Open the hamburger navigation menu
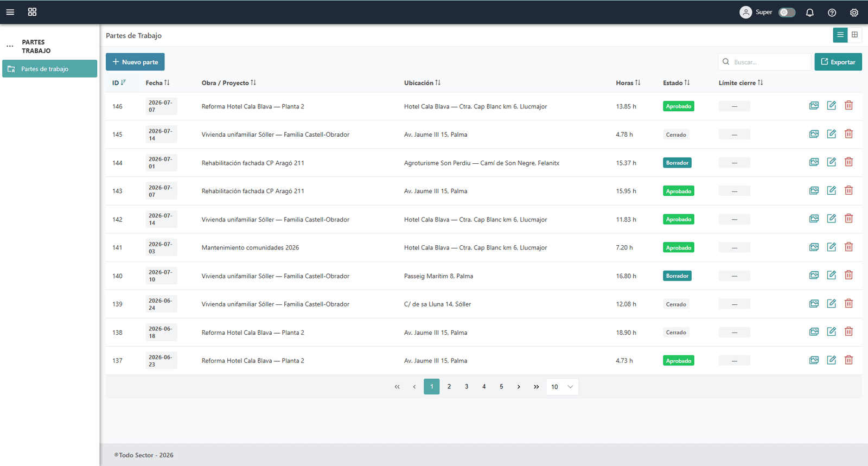Viewport: 868px width, 466px height. pos(10,12)
